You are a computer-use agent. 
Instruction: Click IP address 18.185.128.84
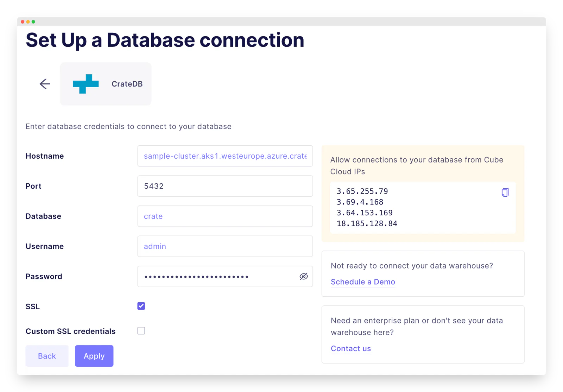coord(367,223)
